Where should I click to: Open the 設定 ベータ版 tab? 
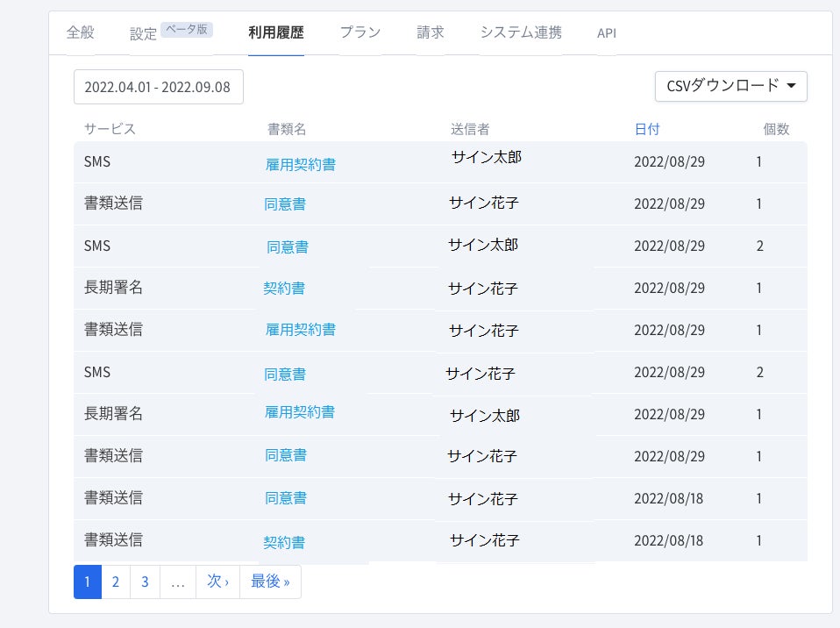(x=171, y=32)
